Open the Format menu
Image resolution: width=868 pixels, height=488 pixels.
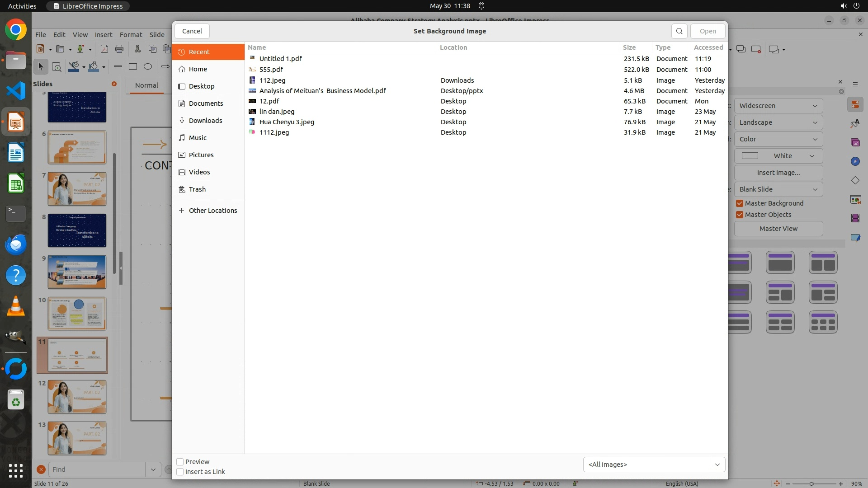[131, 34]
